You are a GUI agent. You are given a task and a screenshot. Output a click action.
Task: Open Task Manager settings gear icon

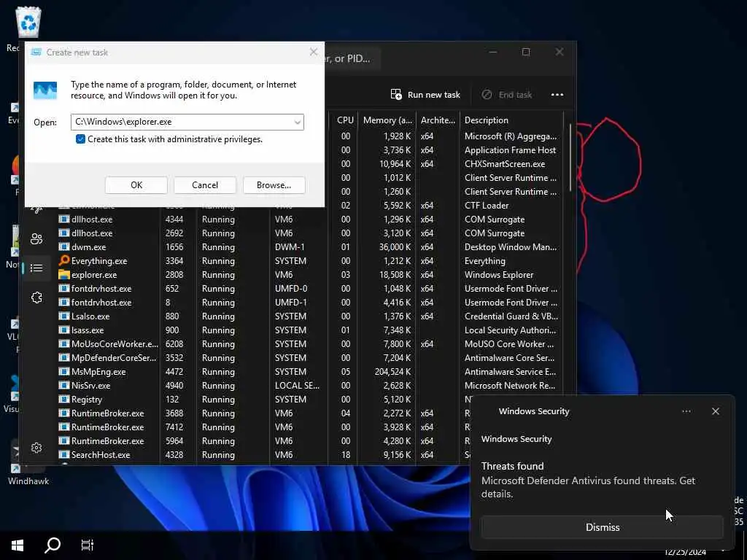click(36, 448)
